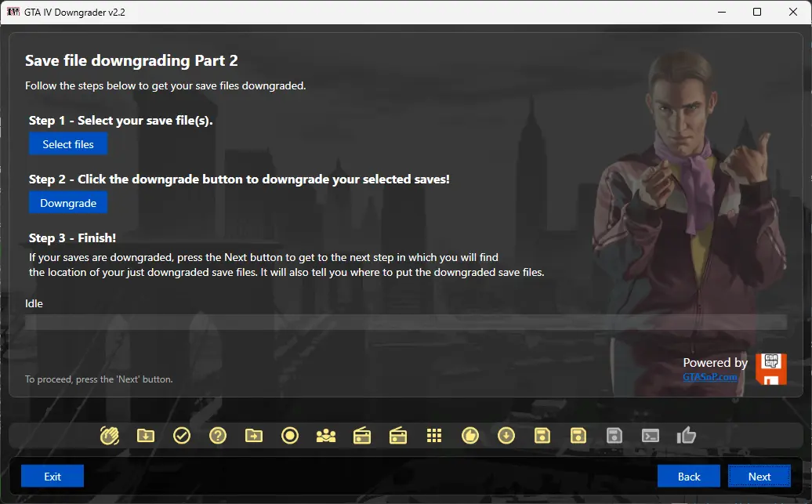The height and width of the screenshot is (504, 812).
Task: Close the GTA IV Downgrader window
Action: pos(793,12)
